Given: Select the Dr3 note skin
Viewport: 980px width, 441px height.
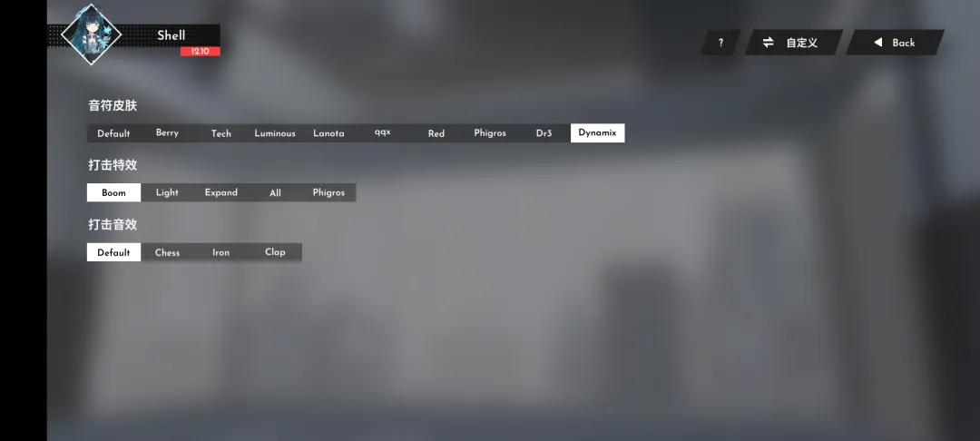Looking at the screenshot, I should tap(544, 133).
